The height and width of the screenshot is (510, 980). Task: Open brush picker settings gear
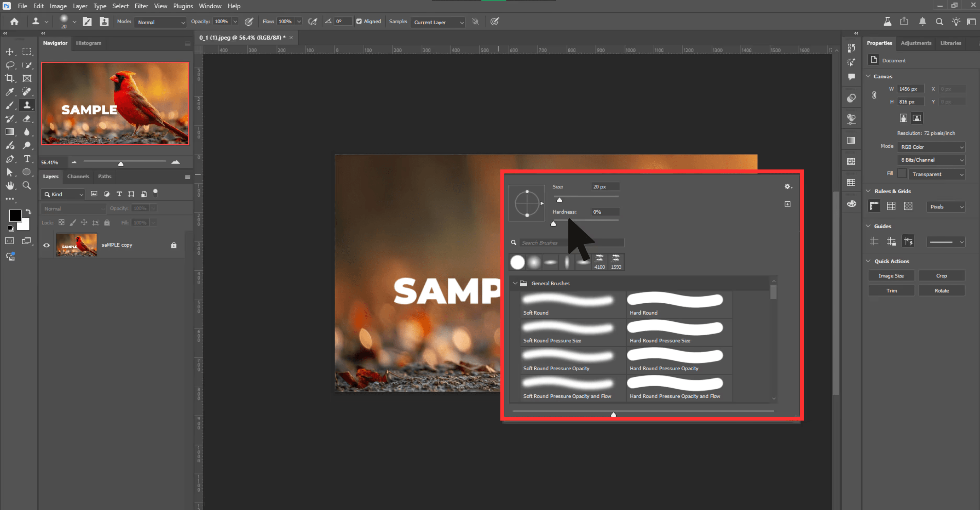pyautogui.click(x=787, y=186)
